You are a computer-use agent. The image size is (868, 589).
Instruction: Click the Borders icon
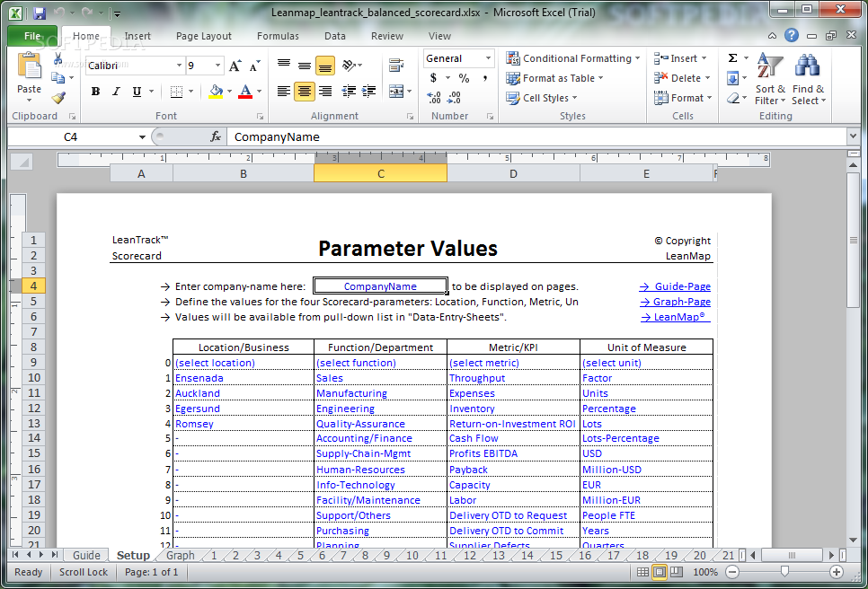[177, 92]
